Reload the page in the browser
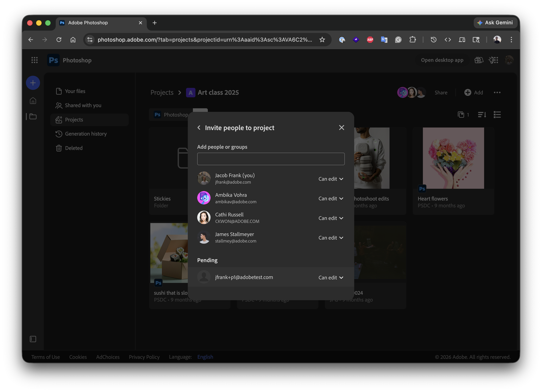 coord(59,40)
